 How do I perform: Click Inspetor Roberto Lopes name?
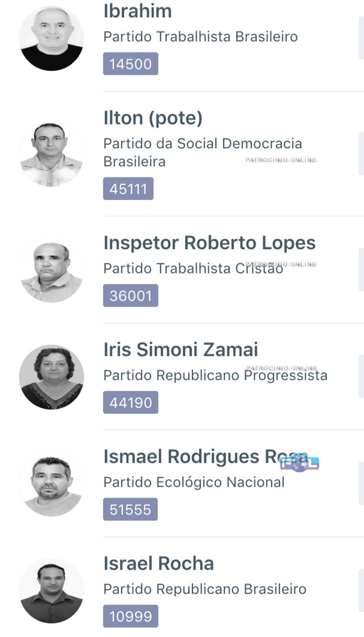(x=209, y=243)
